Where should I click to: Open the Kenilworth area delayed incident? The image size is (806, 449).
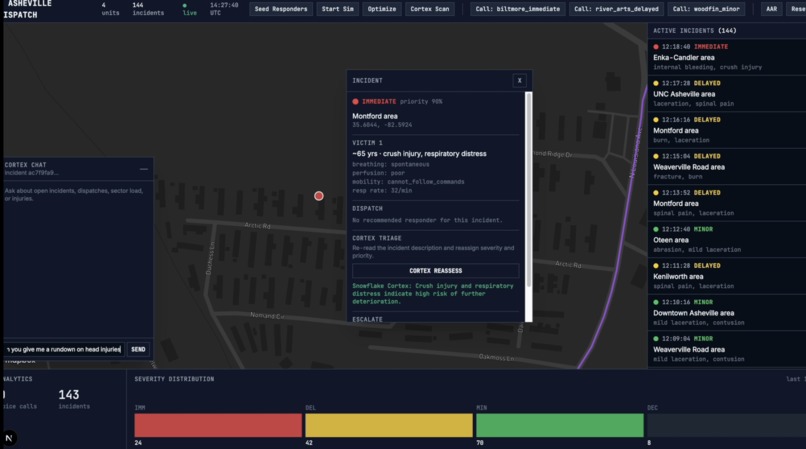tap(726, 276)
